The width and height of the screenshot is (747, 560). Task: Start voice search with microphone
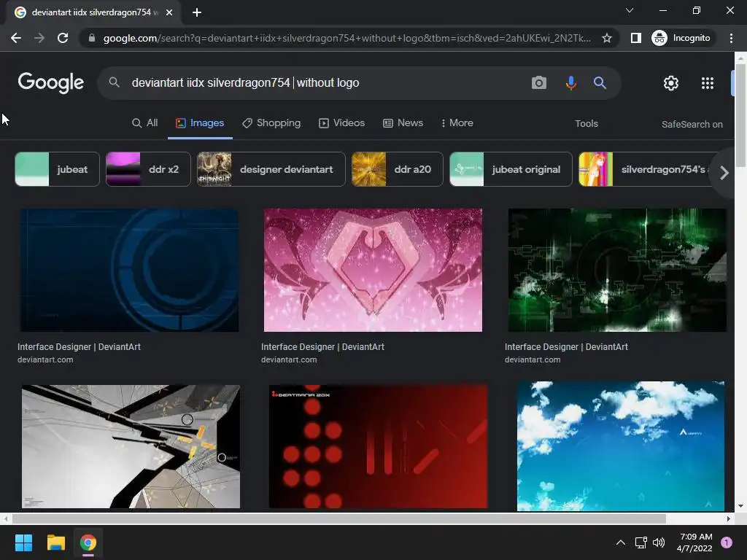(x=570, y=83)
